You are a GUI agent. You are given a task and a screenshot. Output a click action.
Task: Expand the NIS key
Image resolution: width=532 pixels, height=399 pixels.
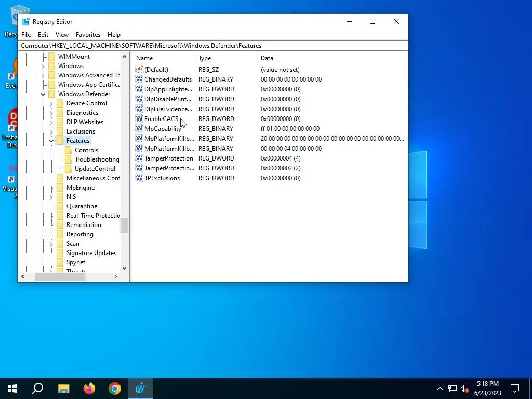click(51, 197)
